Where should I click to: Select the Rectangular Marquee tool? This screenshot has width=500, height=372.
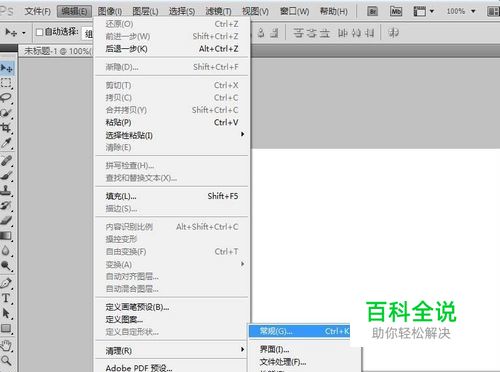(x=6, y=83)
